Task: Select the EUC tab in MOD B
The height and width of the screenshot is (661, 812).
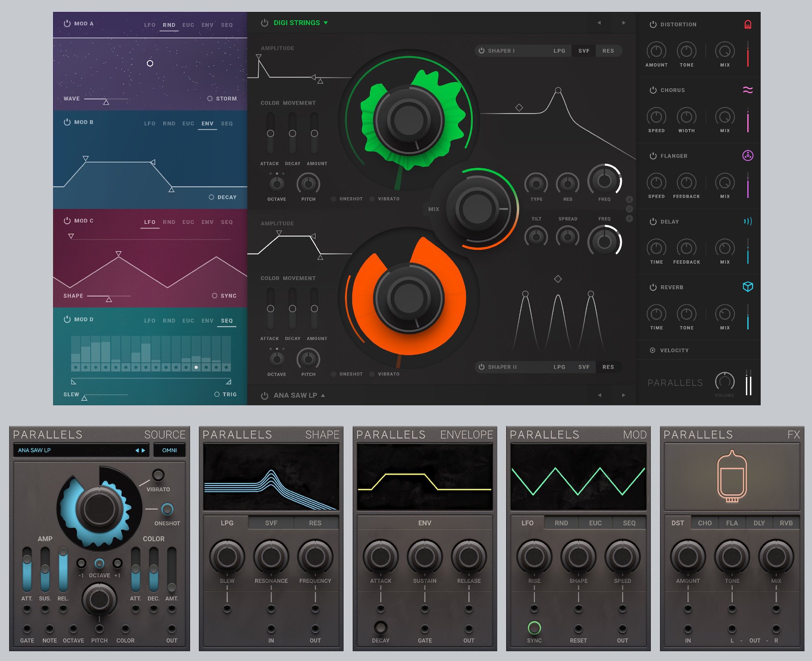Action: click(x=188, y=123)
